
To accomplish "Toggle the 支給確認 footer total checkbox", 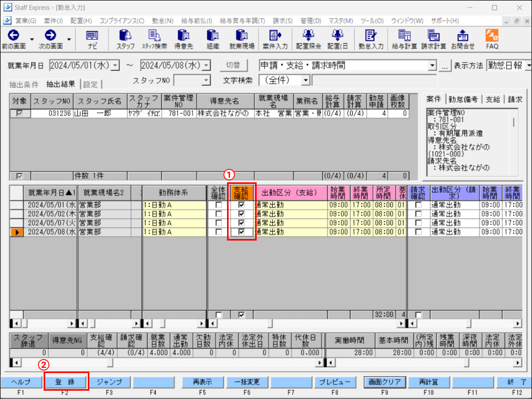I will pyautogui.click(x=241, y=315).
